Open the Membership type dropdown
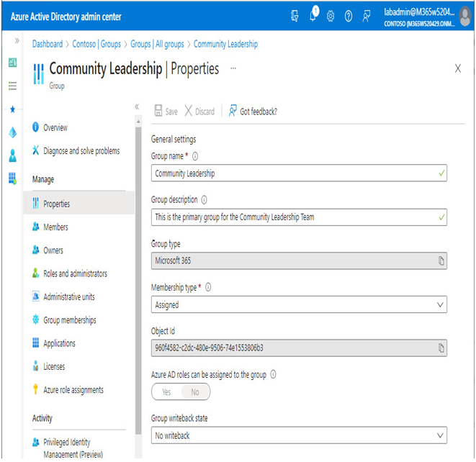The image size is (476, 462). tap(299, 304)
